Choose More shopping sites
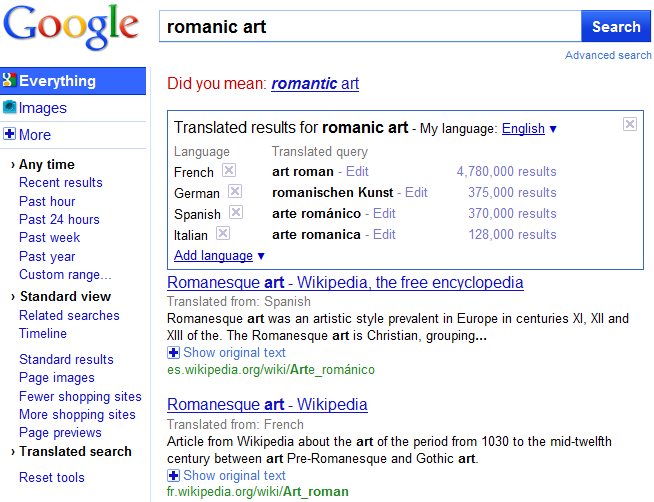Viewport: 654px width, 502px height. click(77, 415)
